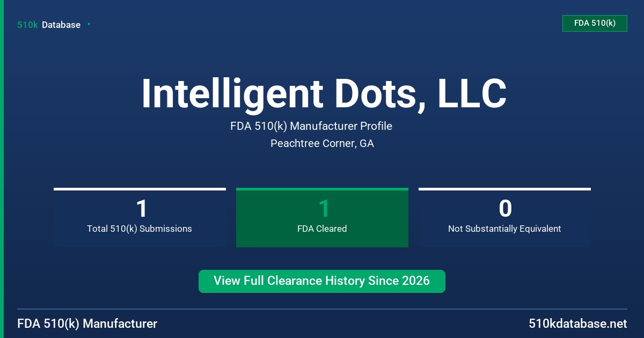Click the FDA 510(k) badge

tap(595, 23)
